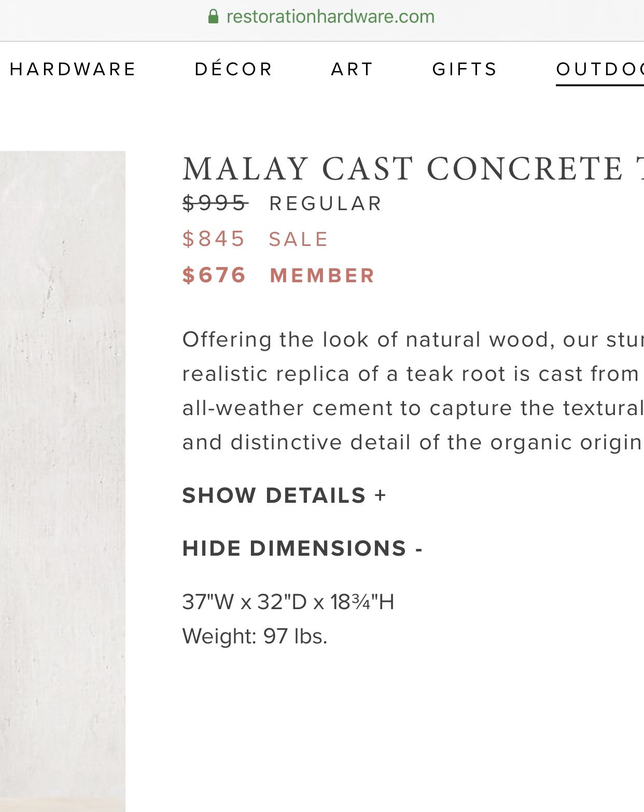Screen dimensions: 644x812
Task: Open the Décor menu
Action: [x=233, y=68]
